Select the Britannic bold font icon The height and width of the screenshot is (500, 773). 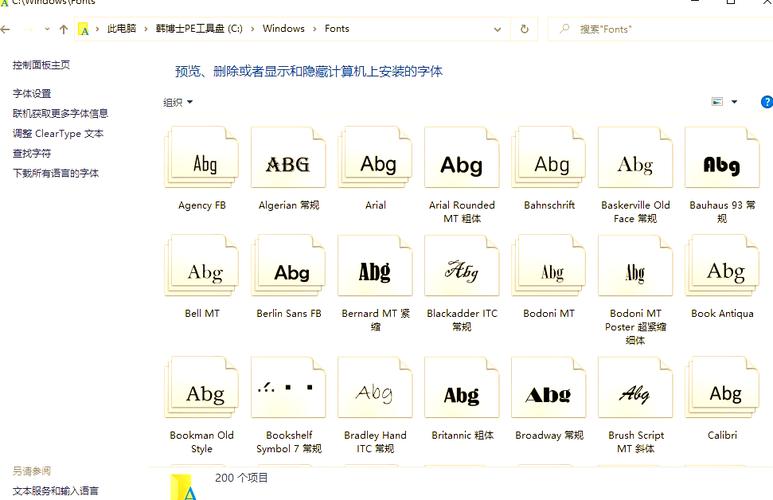[x=462, y=387]
